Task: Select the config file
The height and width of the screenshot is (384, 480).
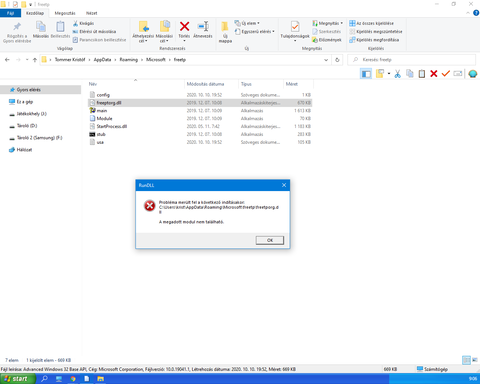Action: click(200, 95)
